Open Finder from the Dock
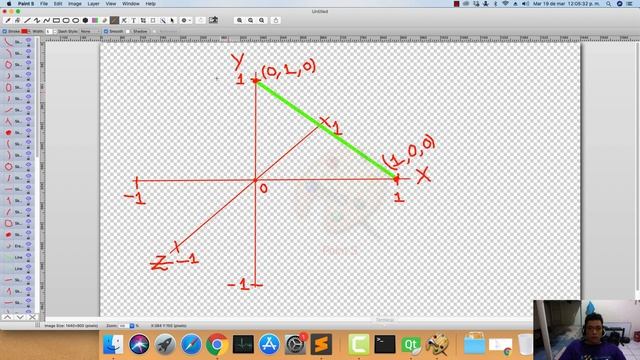640x360 pixels. coord(113,345)
